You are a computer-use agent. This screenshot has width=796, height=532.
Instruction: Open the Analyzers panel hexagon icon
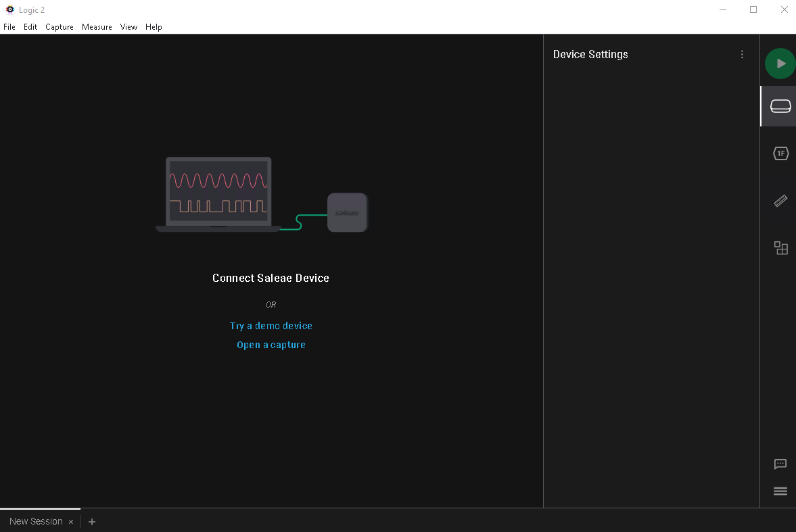click(x=780, y=153)
